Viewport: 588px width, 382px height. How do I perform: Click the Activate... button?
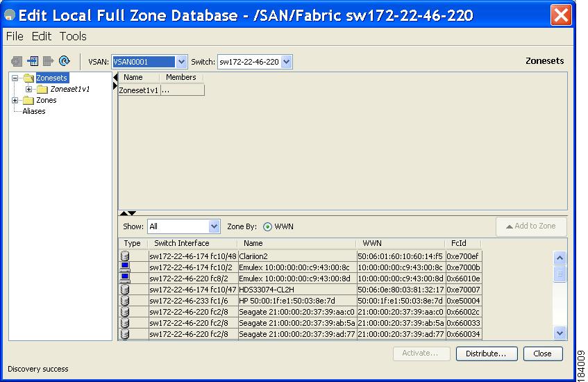tap(421, 353)
